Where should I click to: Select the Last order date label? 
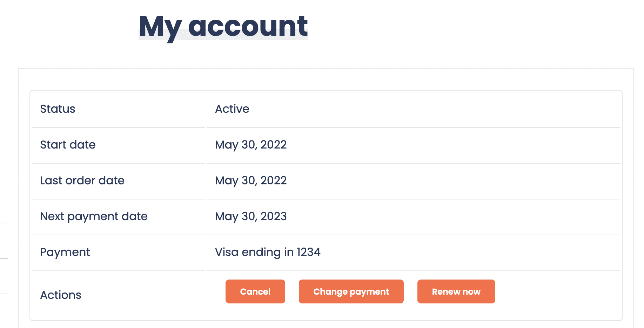82,181
